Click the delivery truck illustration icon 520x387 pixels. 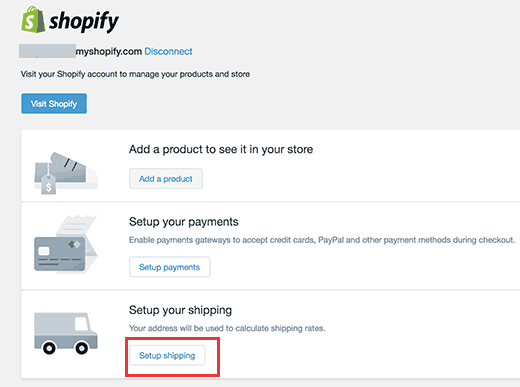click(x=66, y=333)
